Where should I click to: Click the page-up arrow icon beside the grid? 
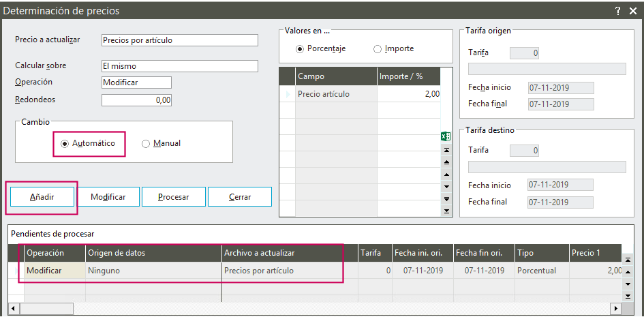click(446, 162)
